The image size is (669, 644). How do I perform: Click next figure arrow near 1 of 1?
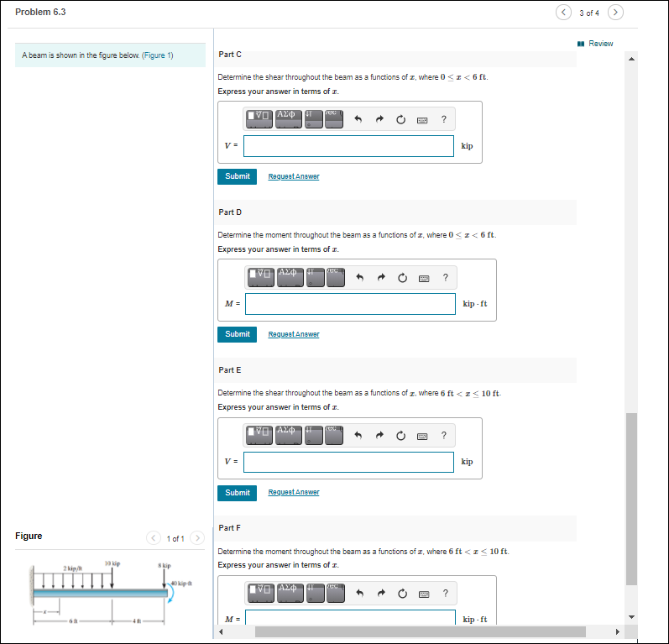tap(197, 537)
